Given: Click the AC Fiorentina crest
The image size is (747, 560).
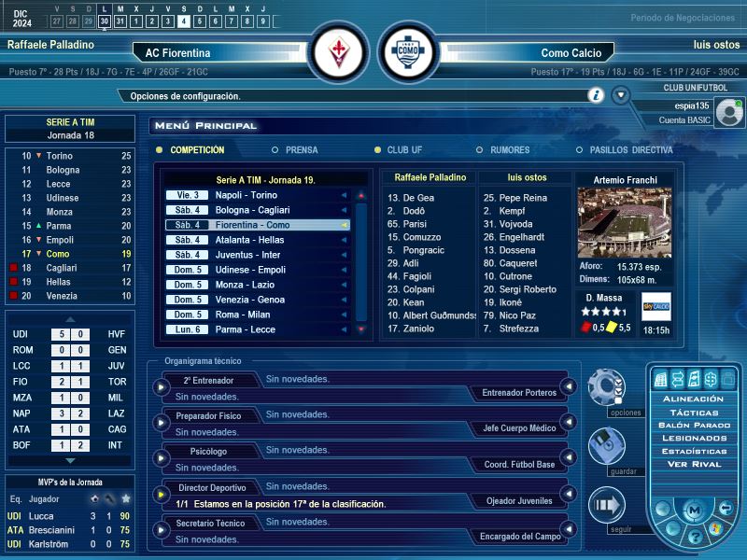Looking at the screenshot, I should tap(340, 53).
